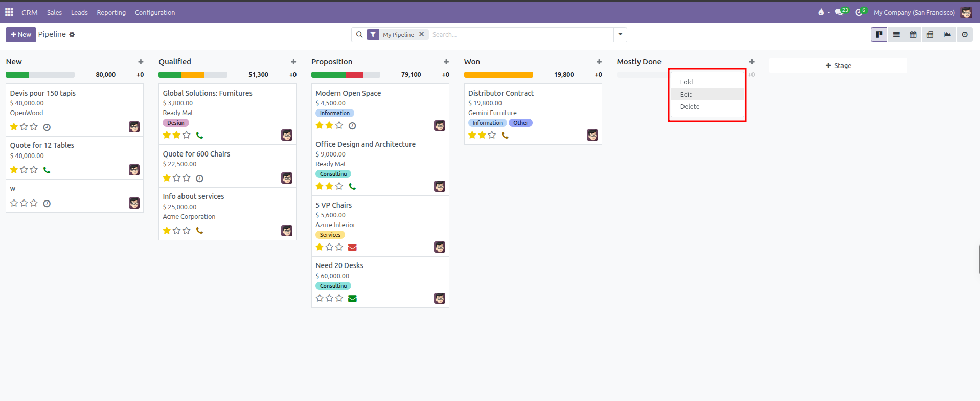Open conversations icon with 23 badge
980x401 pixels.
pos(841,12)
